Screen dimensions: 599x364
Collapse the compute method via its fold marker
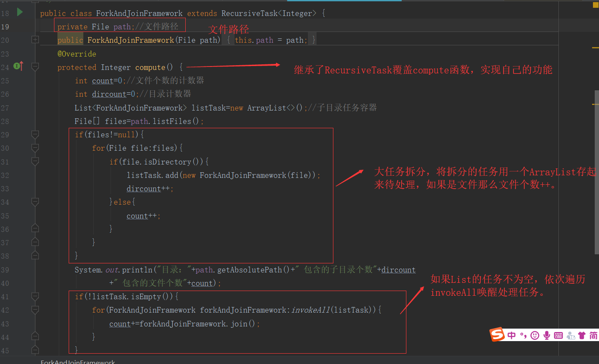click(x=35, y=66)
